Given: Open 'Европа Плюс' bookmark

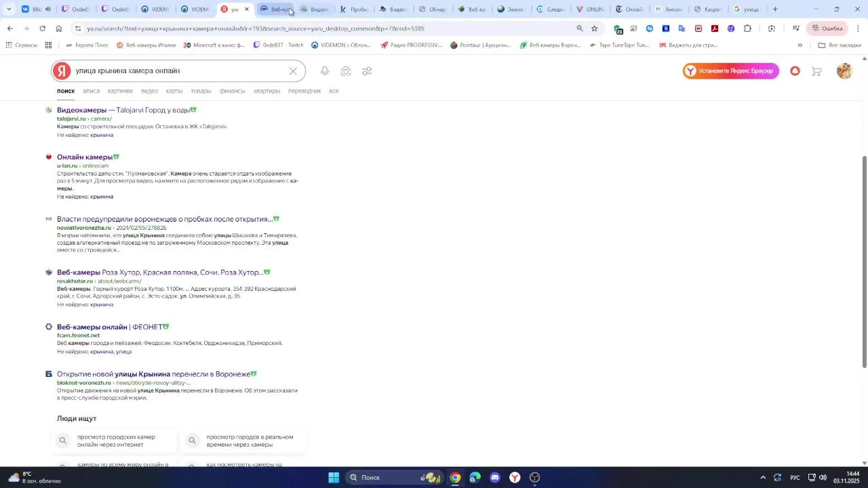Looking at the screenshot, I should coord(87,45).
